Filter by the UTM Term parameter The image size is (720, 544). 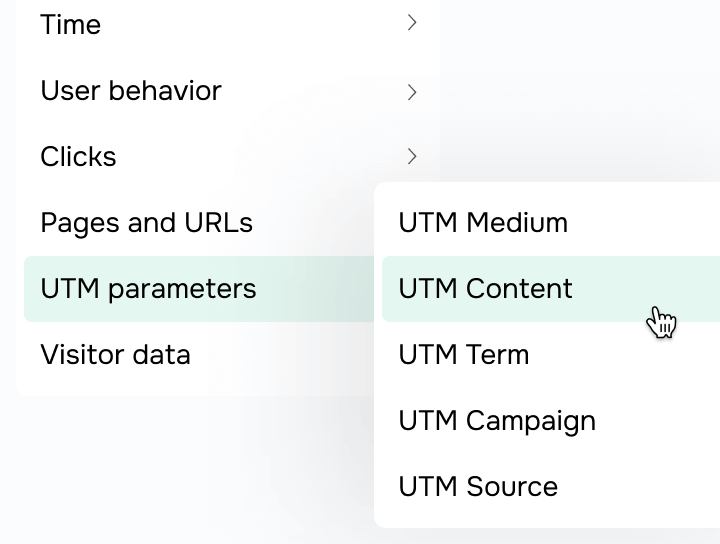pyautogui.click(x=551, y=355)
